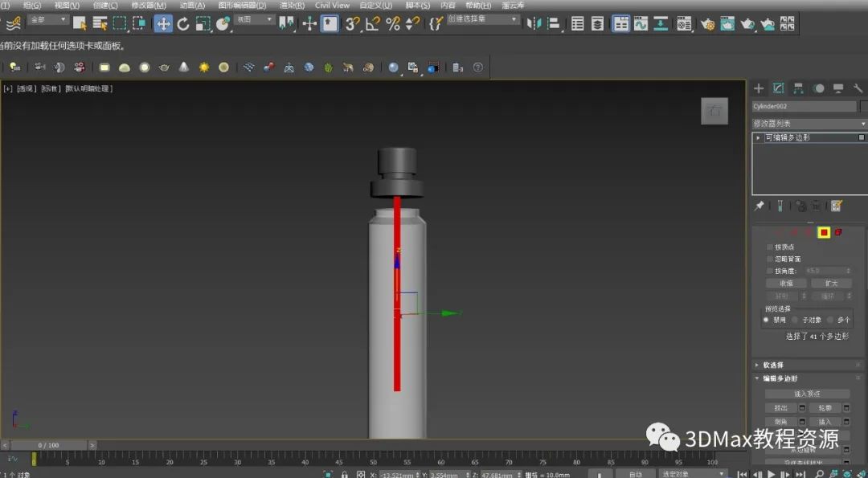Enable the 按顶点 checkbox
This screenshot has width=868, height=478.
(770, 247)
